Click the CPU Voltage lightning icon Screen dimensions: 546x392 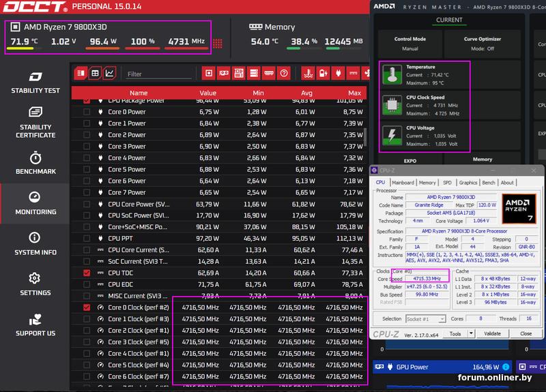(392, 135)
